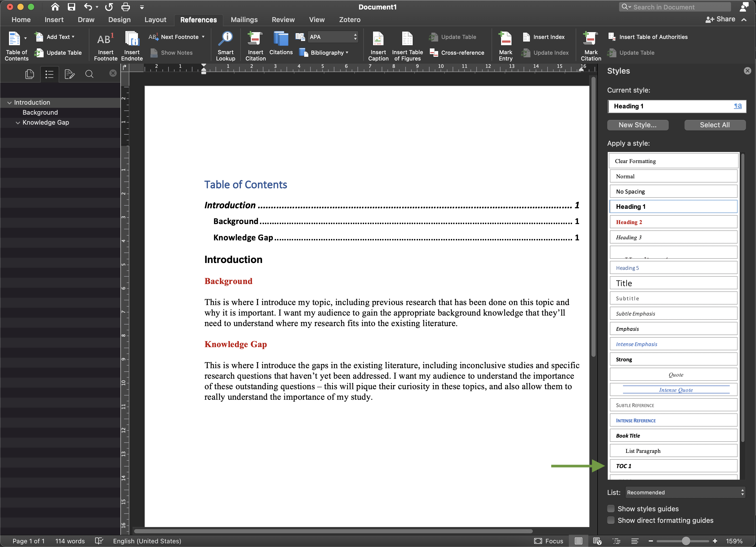Insert a Table of Figures
The image size is (756, 547).
(407, 46)
